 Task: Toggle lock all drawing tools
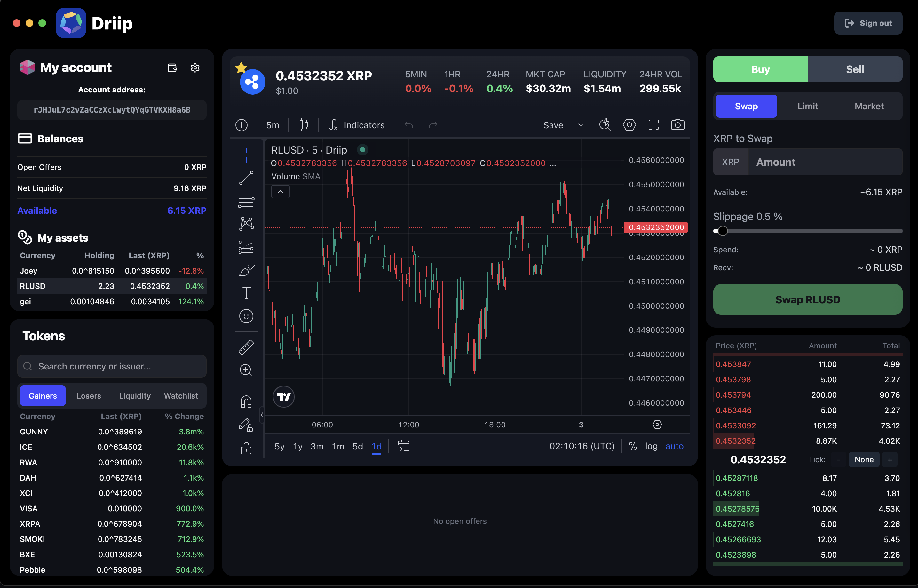[247, 448]
